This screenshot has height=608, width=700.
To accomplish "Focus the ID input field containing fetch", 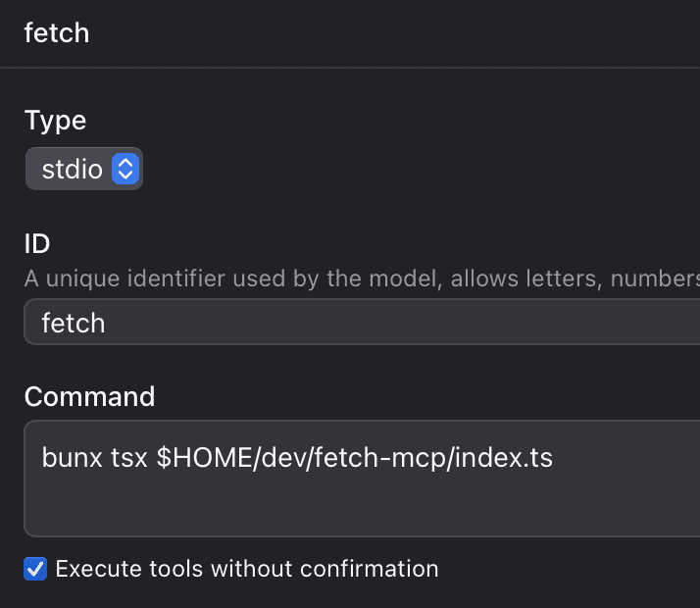I will pyautogui.click(x=362, y=322).
